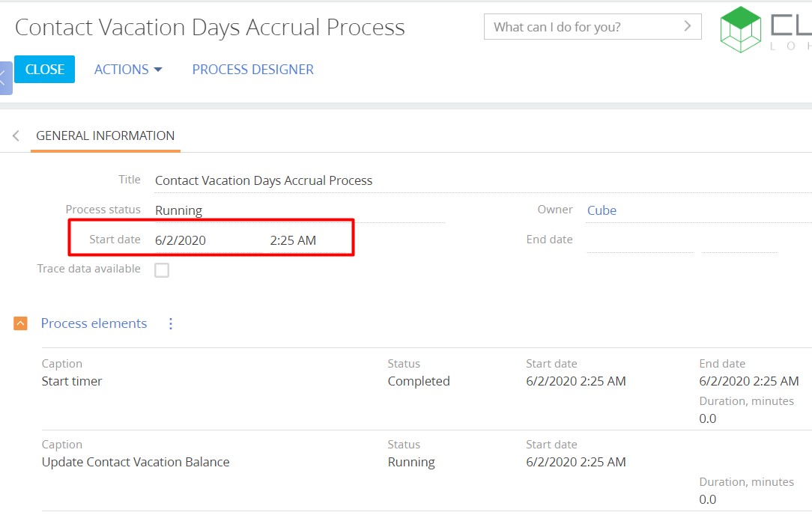Screen dimensions: 812x527
Task: Click the Completed status of Start timer
Action: point(419,382)
